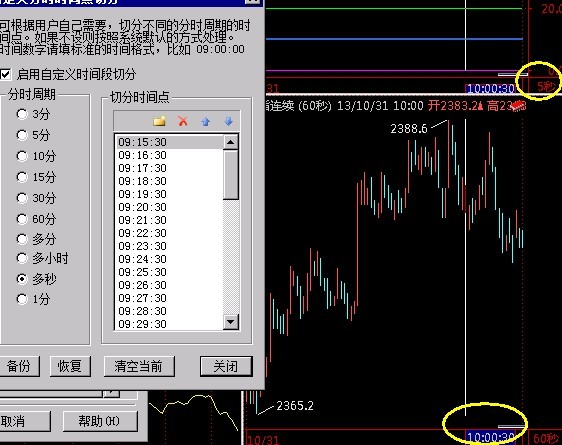Click the blue move-up arrow icon
Image resolution: width=562 pixels, height=445 pixels.
pyautogui.click(x=205, y=121)
